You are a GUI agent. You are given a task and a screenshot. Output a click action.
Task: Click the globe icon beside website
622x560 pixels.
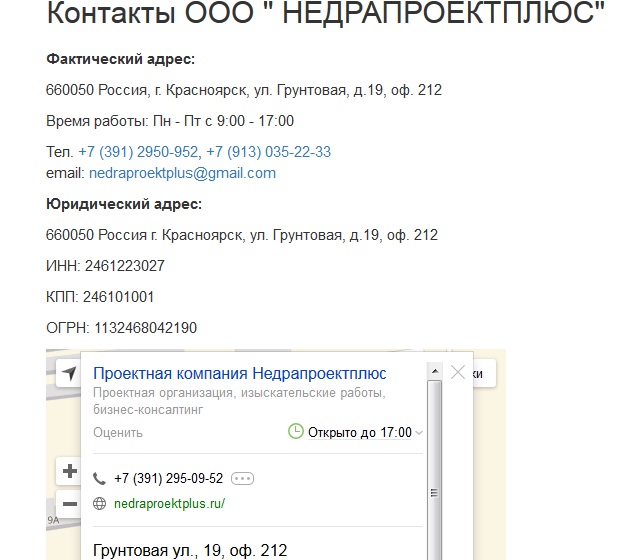pos(99,504)
